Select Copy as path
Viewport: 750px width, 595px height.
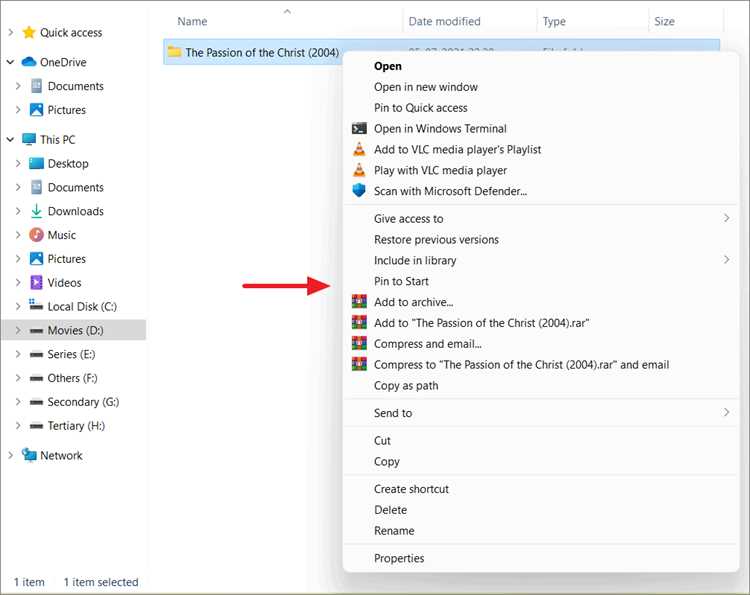[x=406, y=386]
